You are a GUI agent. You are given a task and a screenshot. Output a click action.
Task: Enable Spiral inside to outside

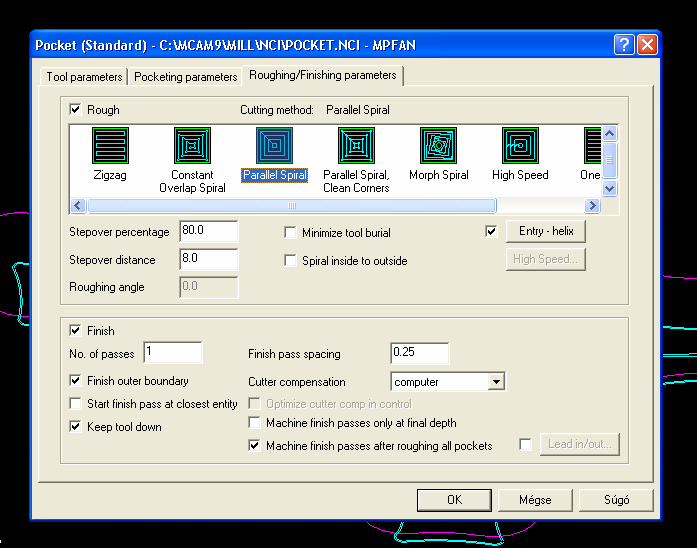[290, 260]
